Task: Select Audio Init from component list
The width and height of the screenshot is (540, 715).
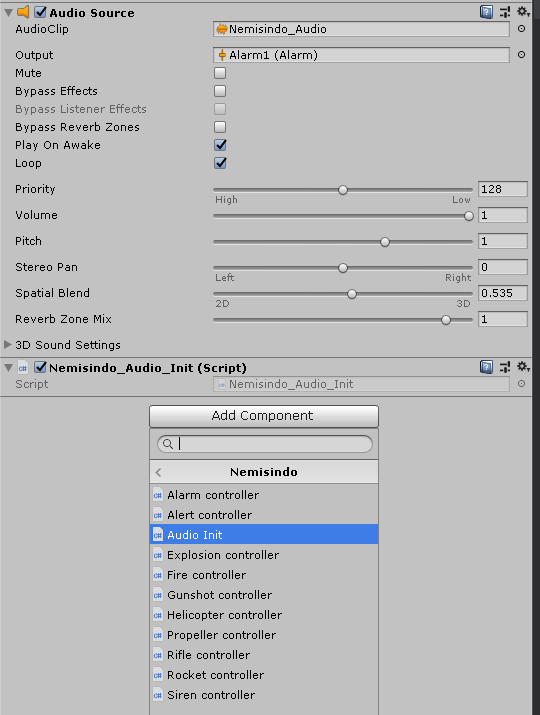Action: [x=264, y=534]
